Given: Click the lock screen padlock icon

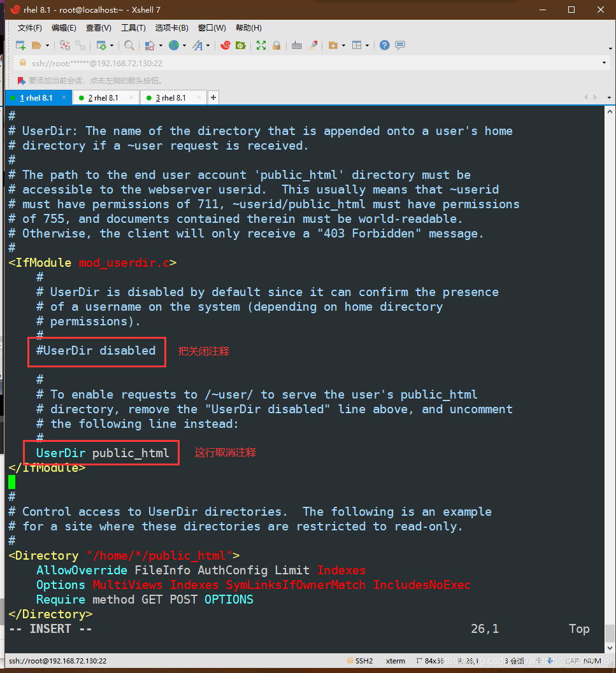Looking at the screenshot, I should point(276,45).
